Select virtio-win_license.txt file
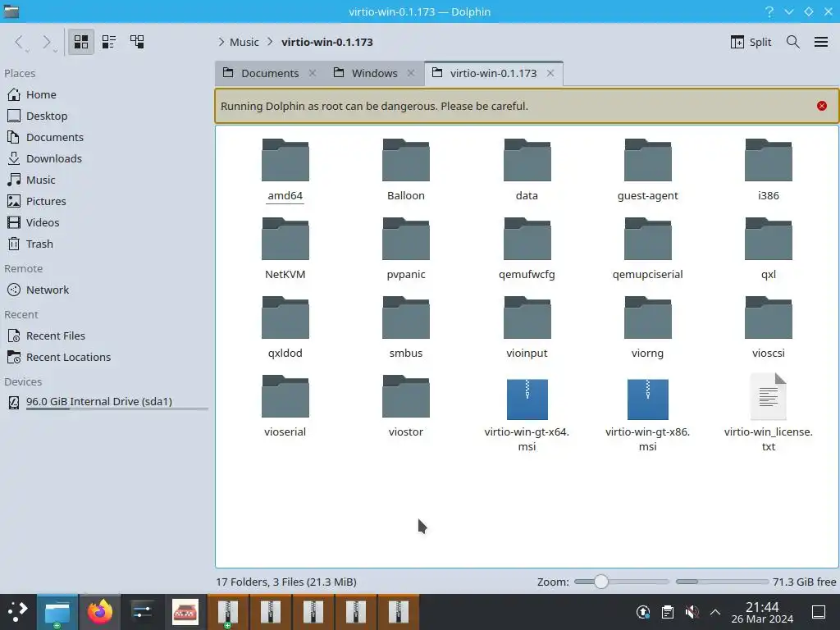Image resolution: width=840 pixels, height=630 pixels. (768, 413)
